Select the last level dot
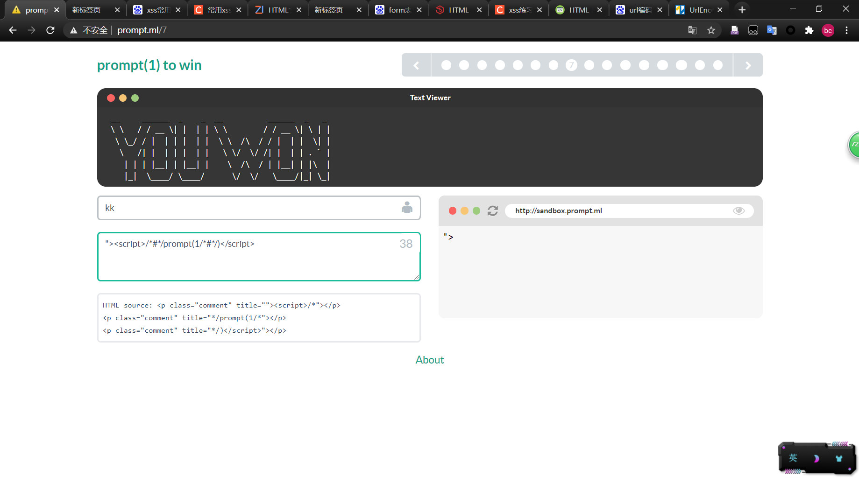Image resolution: width=859 pixels, height=504 pixels. (718, 65)
